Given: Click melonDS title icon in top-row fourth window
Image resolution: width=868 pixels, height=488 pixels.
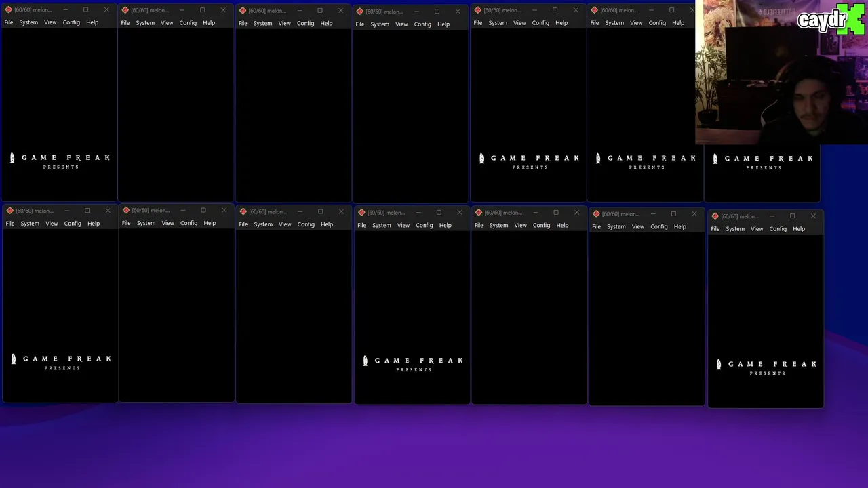Looking at the screenshot, I should [359, 12].
